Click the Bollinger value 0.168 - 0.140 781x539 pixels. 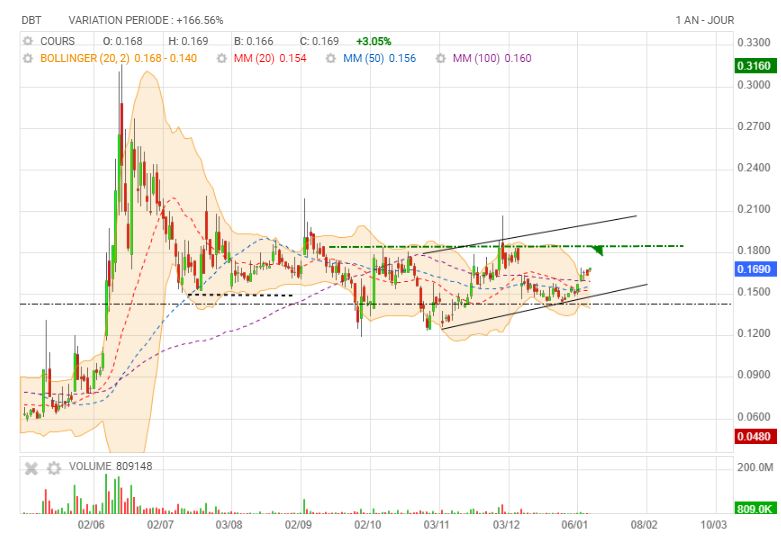tap(165, 58)
